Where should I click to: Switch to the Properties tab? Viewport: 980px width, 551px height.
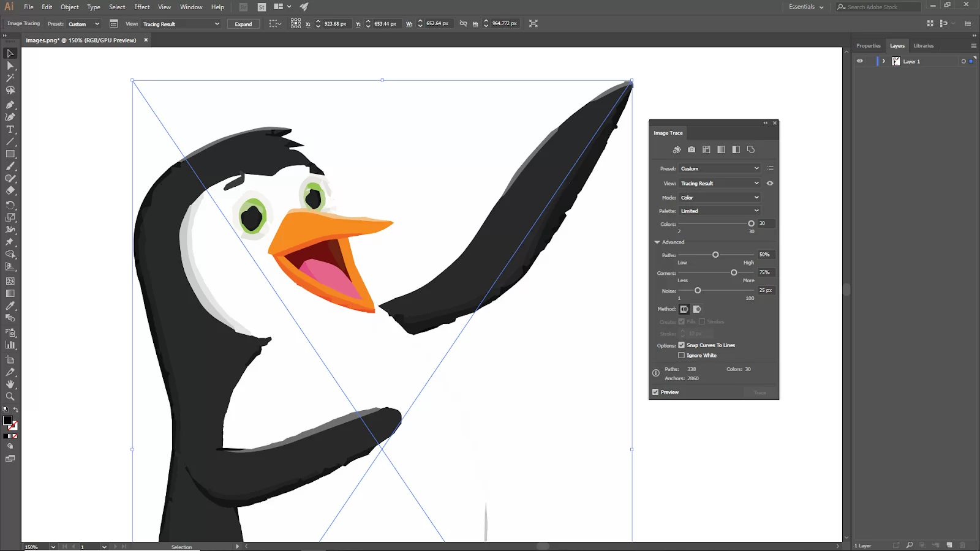coord(868,46)
